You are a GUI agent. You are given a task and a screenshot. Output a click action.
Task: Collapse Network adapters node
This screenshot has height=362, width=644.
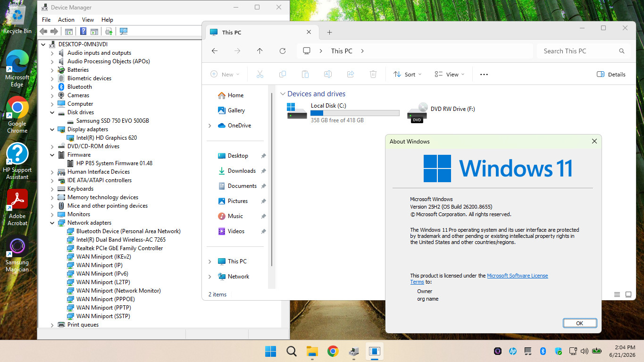(x=52, y=223)
